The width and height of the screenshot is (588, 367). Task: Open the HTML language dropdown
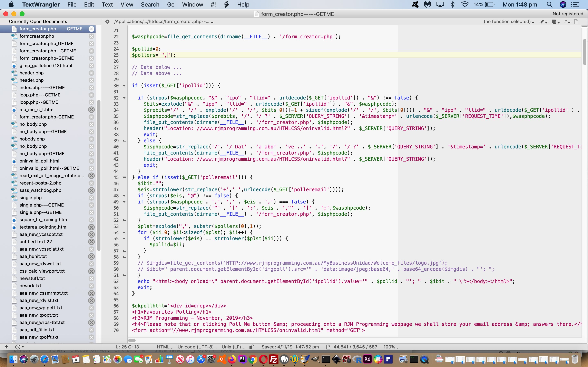click(165, 347)
